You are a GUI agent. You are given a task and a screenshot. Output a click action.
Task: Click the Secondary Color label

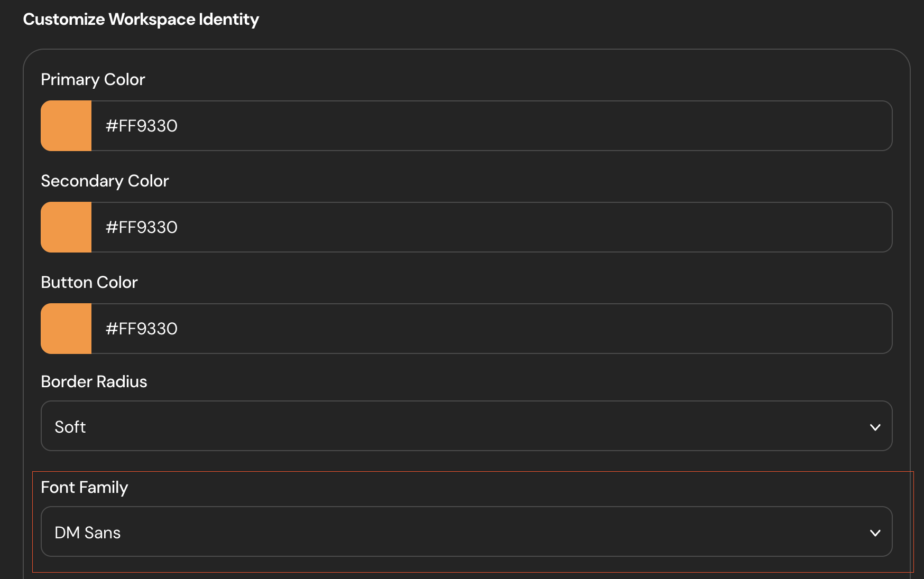(x=105, y=181)
